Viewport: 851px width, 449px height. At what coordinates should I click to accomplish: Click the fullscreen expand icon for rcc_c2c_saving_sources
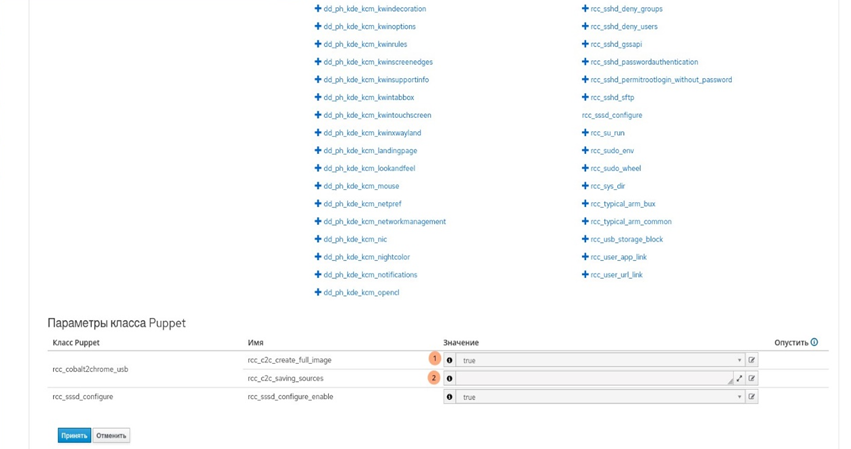tap(739, 379)
